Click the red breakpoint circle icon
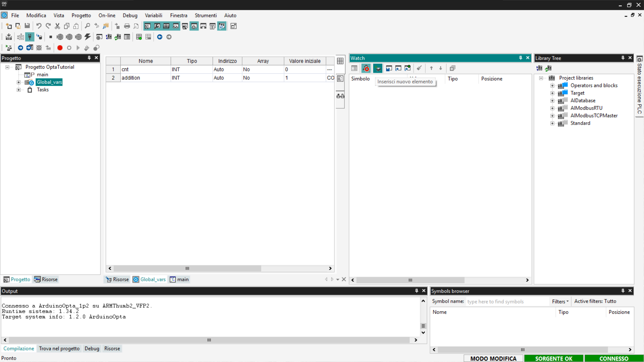Image resolution: width=644 pixels, height=362 pixels. pyautogui.click(x=60, y=48)
